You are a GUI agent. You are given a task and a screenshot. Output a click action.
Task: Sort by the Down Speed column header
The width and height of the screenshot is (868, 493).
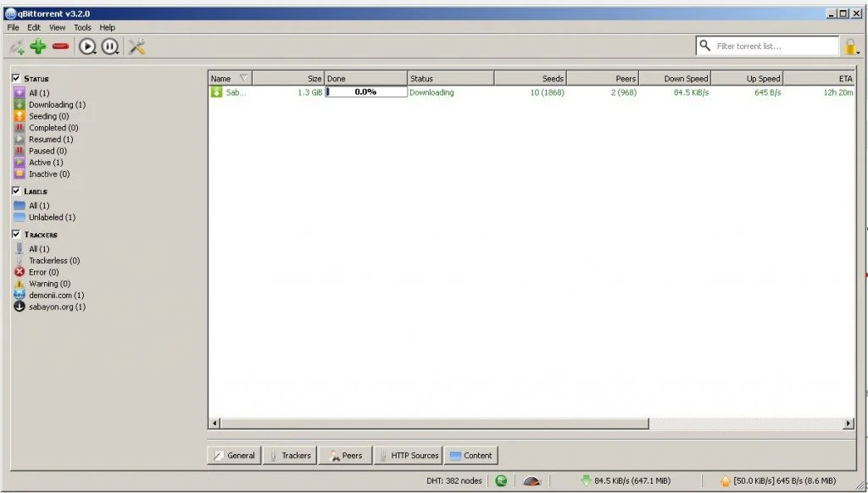[675, 79]
